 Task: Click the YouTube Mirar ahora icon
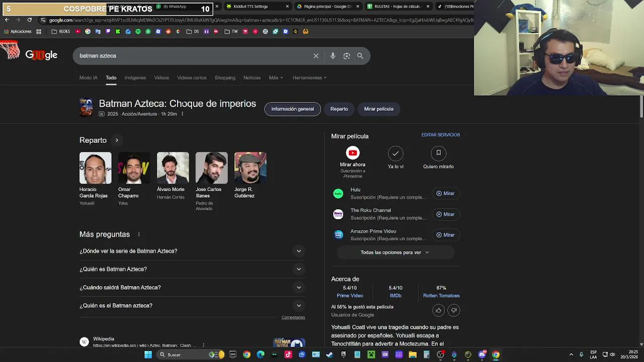(353, 153)
